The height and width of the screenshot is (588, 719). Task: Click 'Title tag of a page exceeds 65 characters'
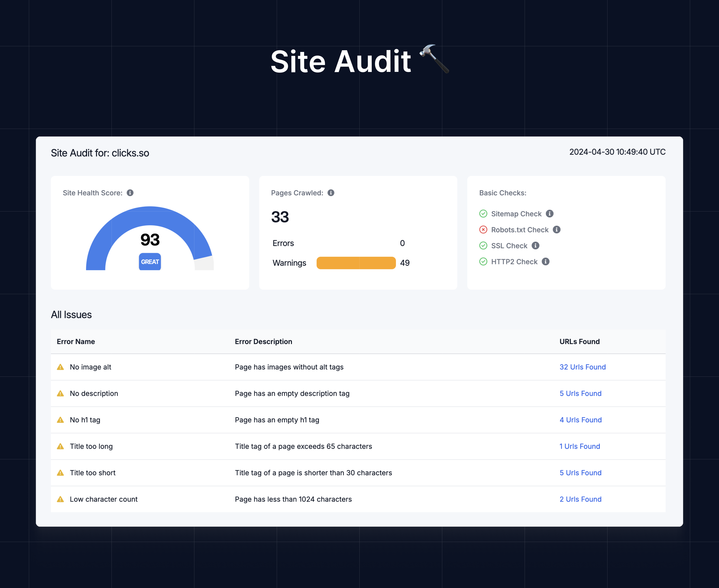click(303, 446)
